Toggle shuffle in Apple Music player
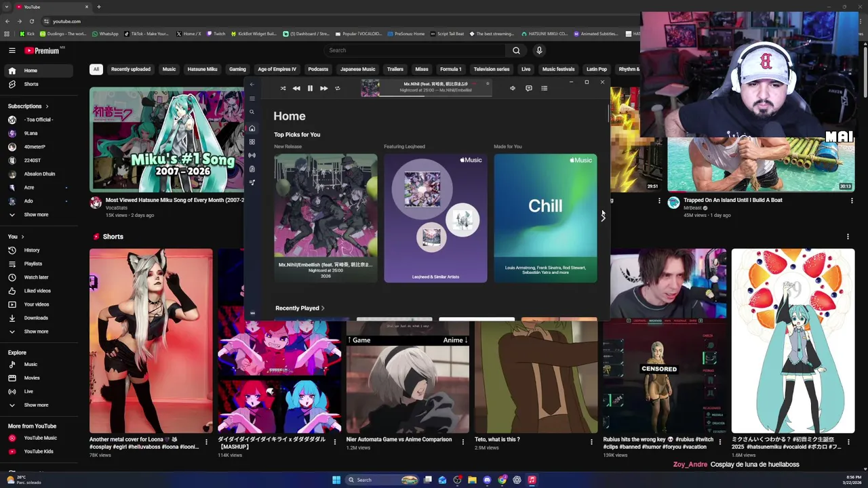Image resolution: width=868 pixels, height=488 pixels. pyautogui.click(x=283, y=88)
